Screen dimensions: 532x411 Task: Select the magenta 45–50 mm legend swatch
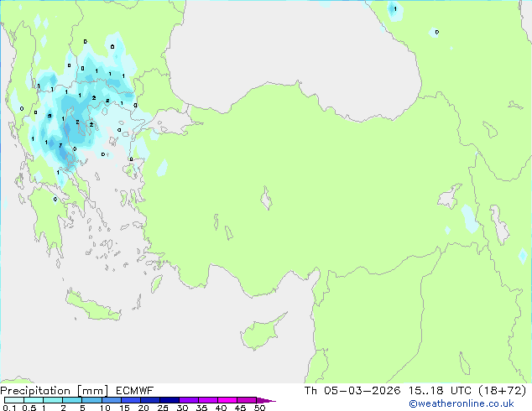click(248, 400)
